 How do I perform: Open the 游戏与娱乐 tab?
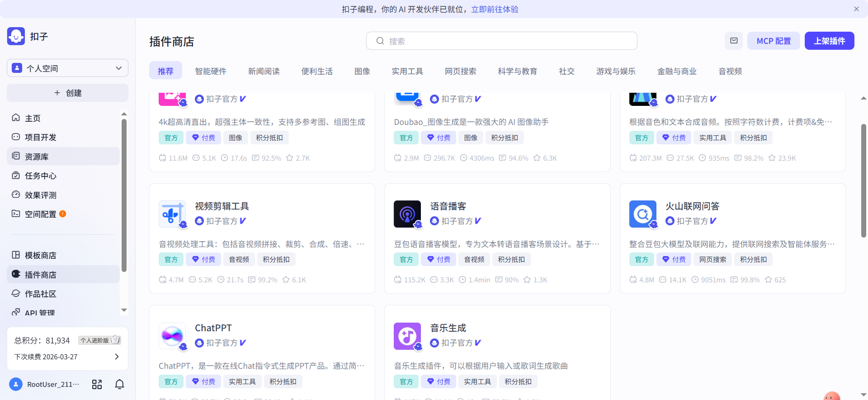point(616,71)
